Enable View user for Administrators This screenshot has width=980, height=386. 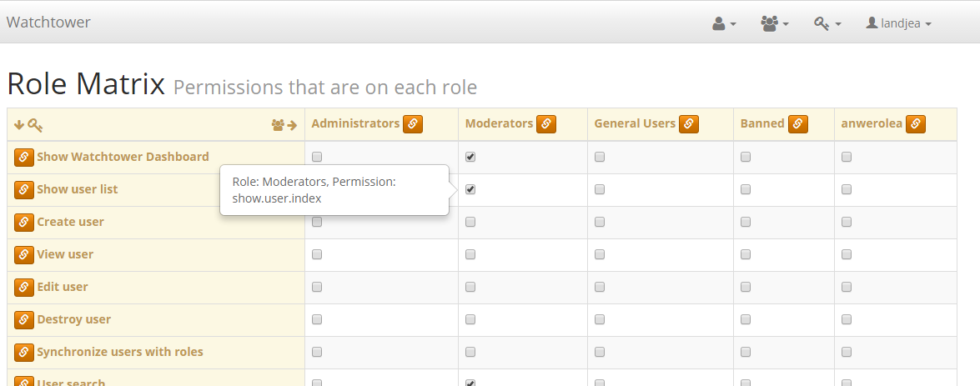coord(317,254)
